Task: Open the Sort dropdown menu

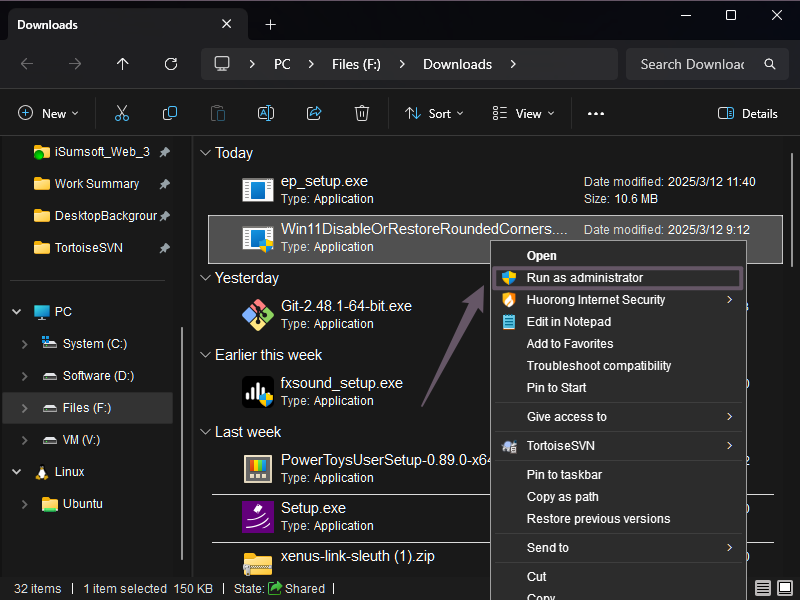Action: (433, 113)
